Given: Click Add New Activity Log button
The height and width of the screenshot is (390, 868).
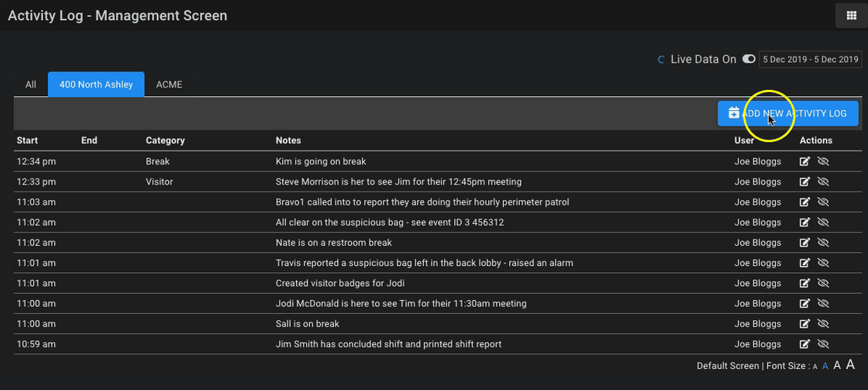Looking at the screenshot, I should click(x=787, y=113).
